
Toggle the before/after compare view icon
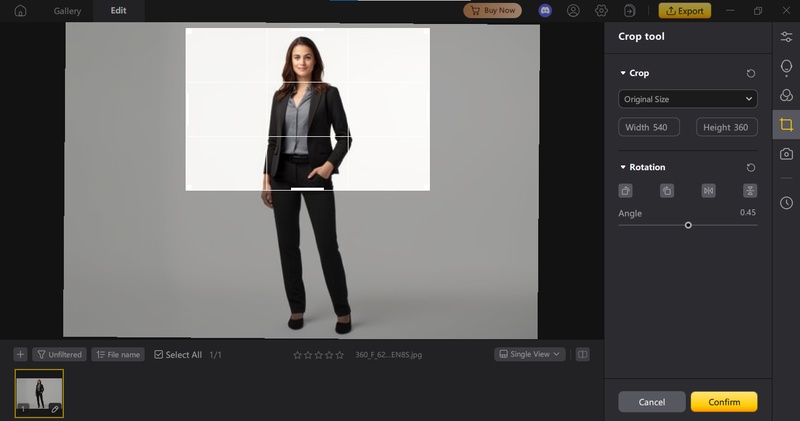[x=583, y=354]
